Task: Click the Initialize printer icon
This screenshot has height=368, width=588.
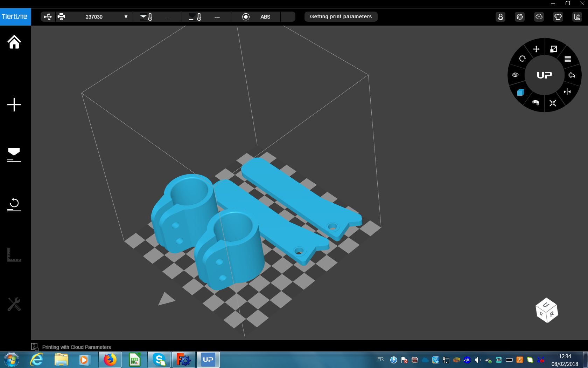Action: pos(14,204)
